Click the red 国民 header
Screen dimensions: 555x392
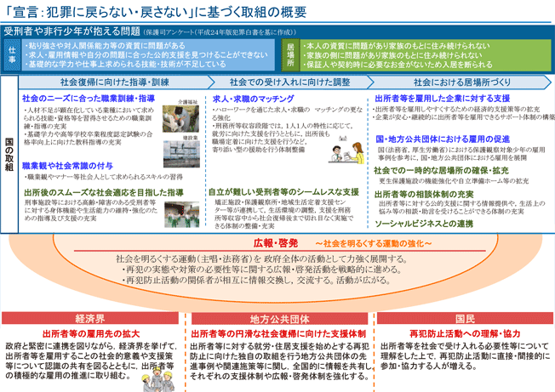pyautogui.click(x=464, y=317)
